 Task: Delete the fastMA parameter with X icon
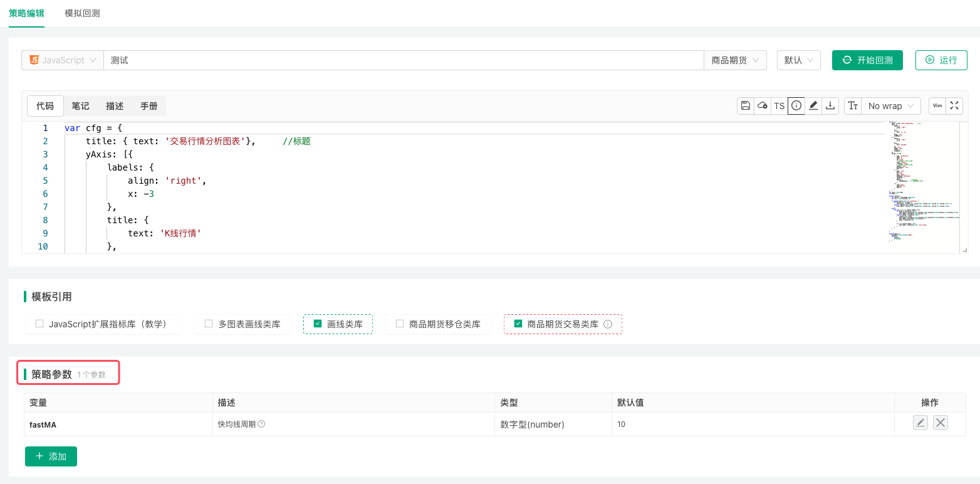click(941, 423)
